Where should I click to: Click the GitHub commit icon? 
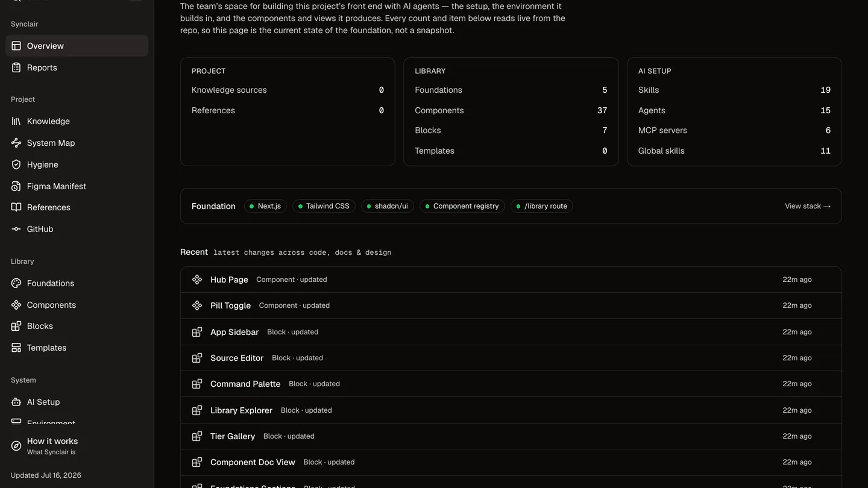[16, 229]
